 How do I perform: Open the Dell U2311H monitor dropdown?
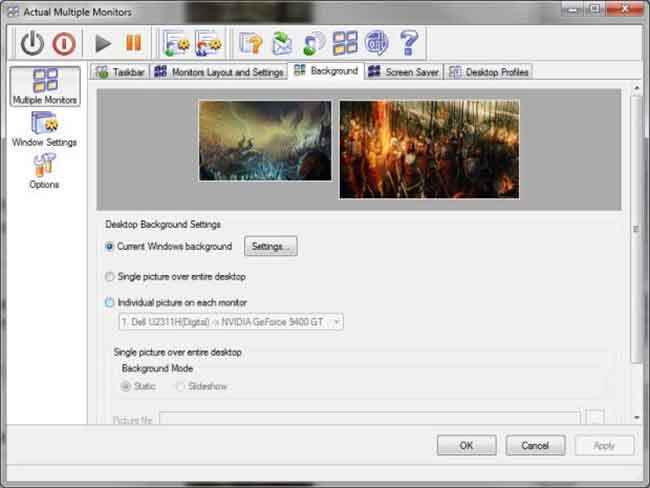(x=231, y=322)
